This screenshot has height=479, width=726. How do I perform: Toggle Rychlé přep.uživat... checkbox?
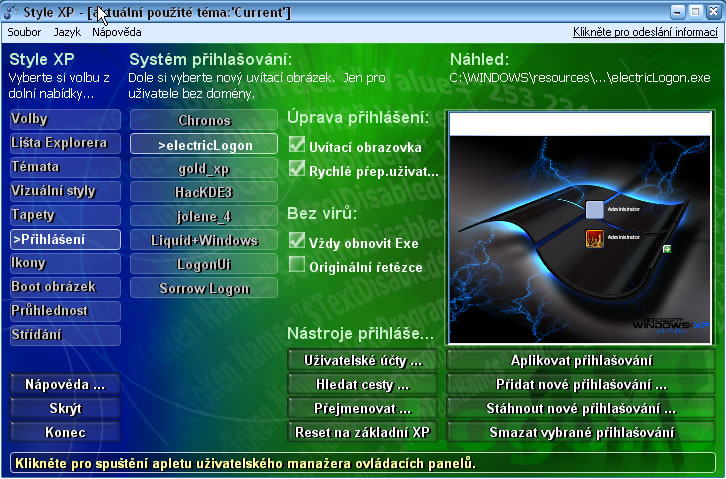297,168
